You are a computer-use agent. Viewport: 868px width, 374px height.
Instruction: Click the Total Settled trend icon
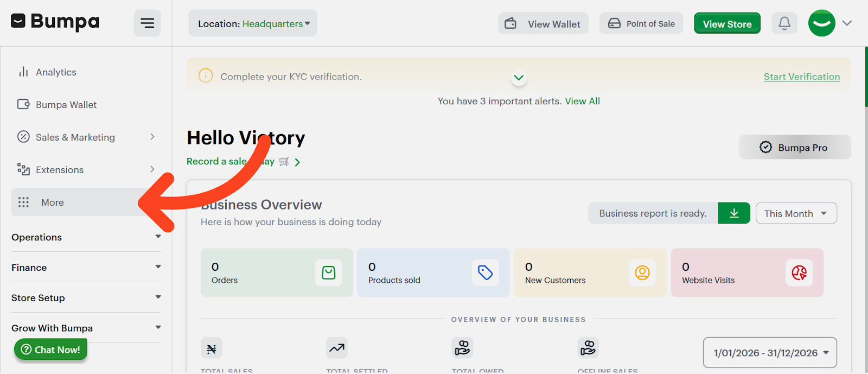[x=337, y=348]
